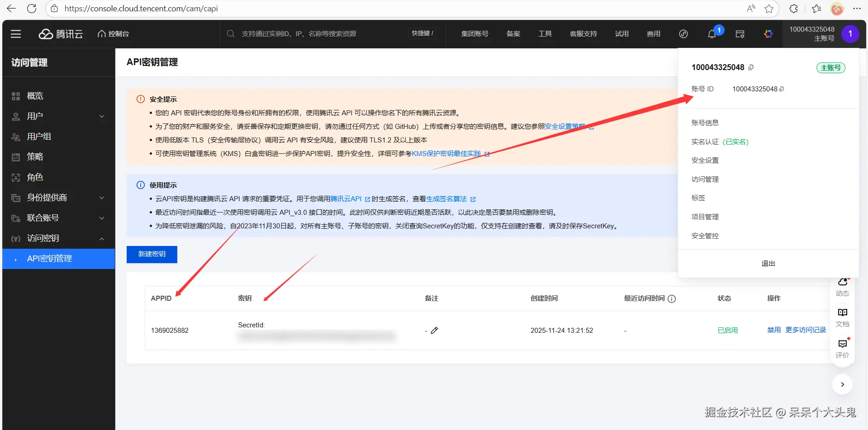The height and width of the screenshot is (430, 868).
Task: Click the round icon right of 费用
Action: tap(683, 34)
